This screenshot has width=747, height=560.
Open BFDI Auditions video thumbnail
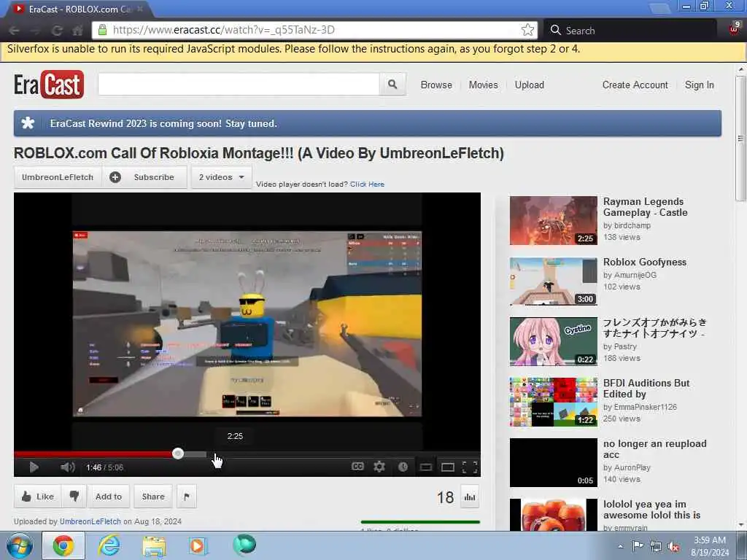[553, 402]
